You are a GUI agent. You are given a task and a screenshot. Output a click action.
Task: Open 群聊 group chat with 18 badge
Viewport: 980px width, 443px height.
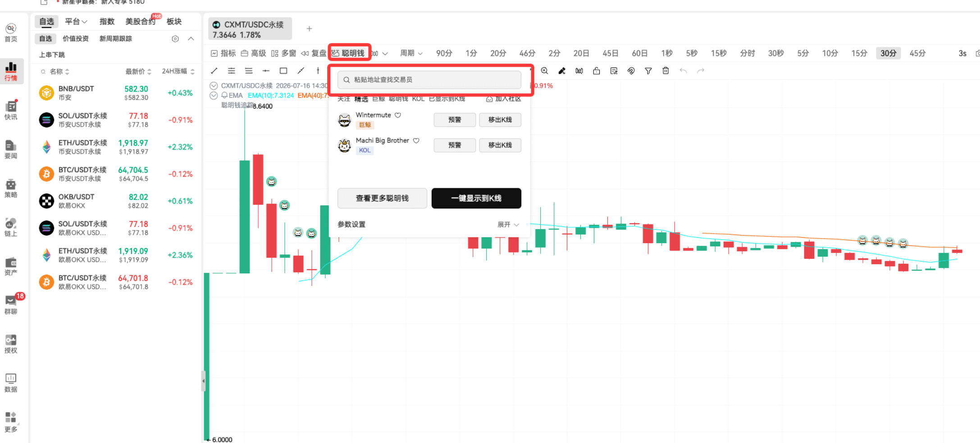point(11,305)
